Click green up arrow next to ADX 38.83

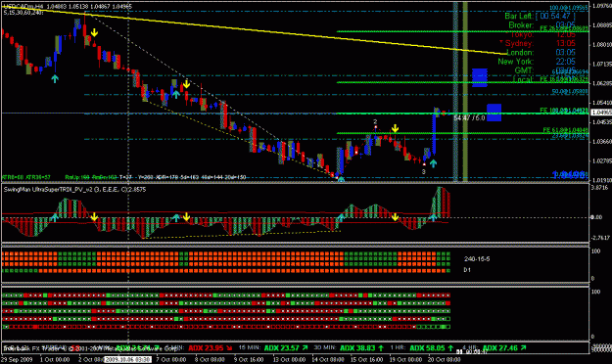pyautogui.click(x=381, y=347)
